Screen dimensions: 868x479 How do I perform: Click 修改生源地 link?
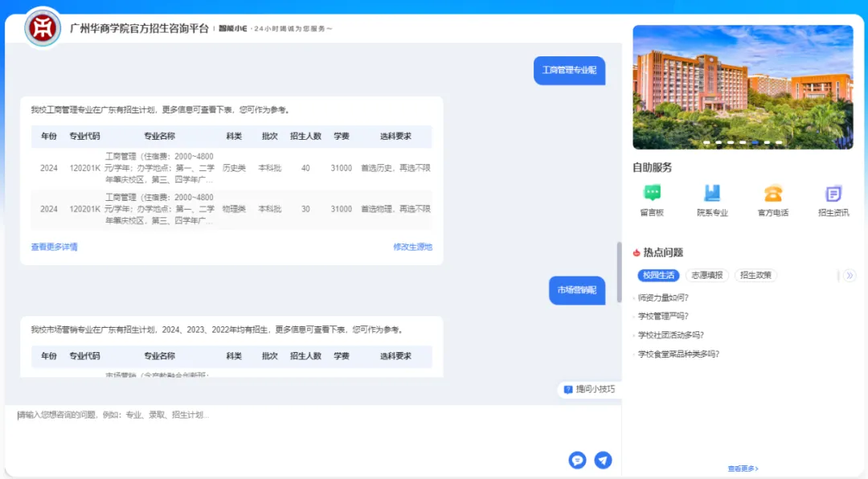[x=412, y=247]
